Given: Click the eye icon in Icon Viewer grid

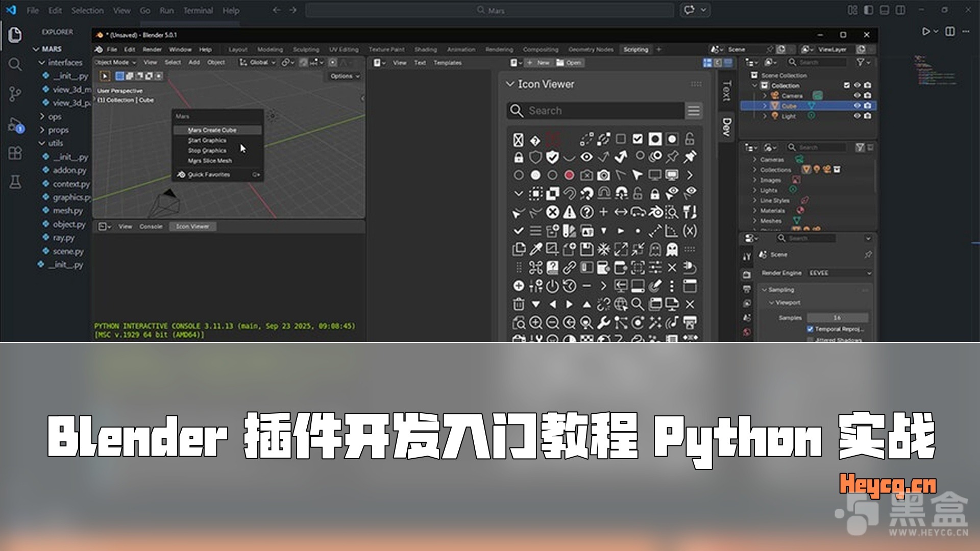Looking at the screenshot, I should pos(586,157).
